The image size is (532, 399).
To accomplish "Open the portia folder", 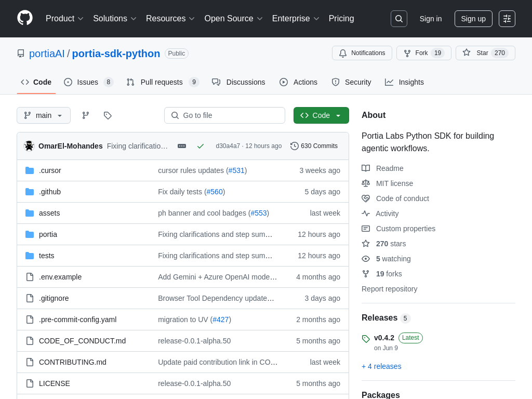I will 48,234.
